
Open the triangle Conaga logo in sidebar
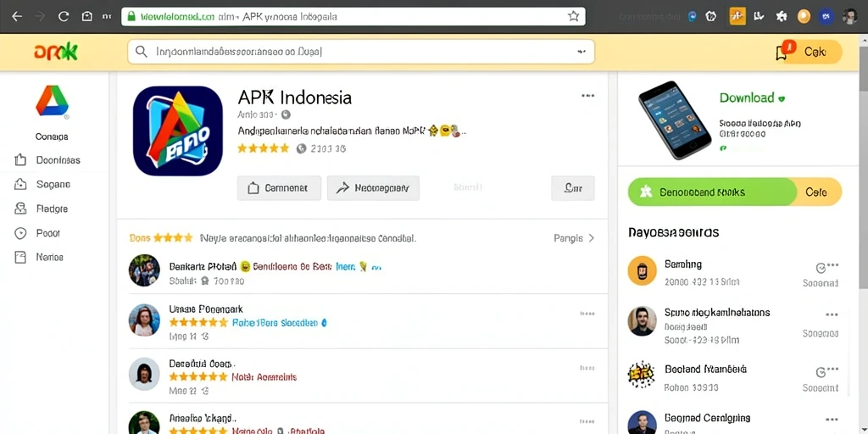(x=52, y=102)
